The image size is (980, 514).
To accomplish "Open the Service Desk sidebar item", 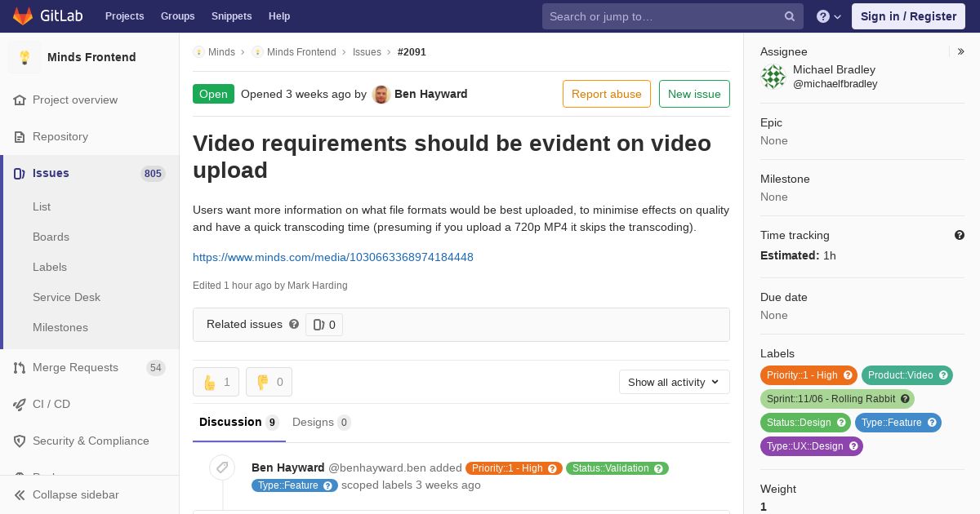I will pyautogui.click(x=66, y=297).
